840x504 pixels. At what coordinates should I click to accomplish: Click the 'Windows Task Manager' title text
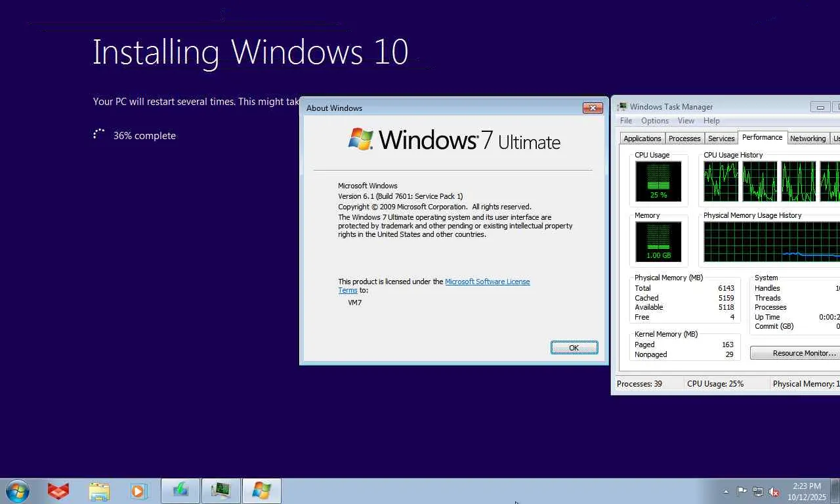point(671,107)
